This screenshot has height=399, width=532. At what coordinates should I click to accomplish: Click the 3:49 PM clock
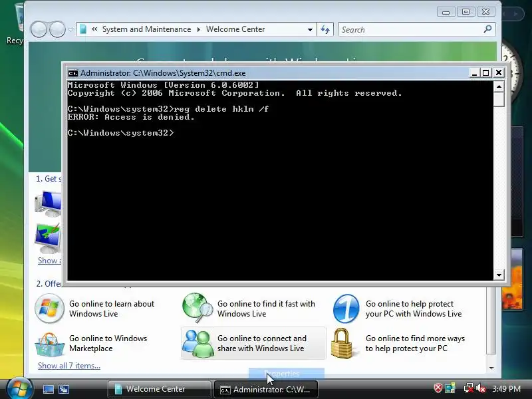coord(506,388)
